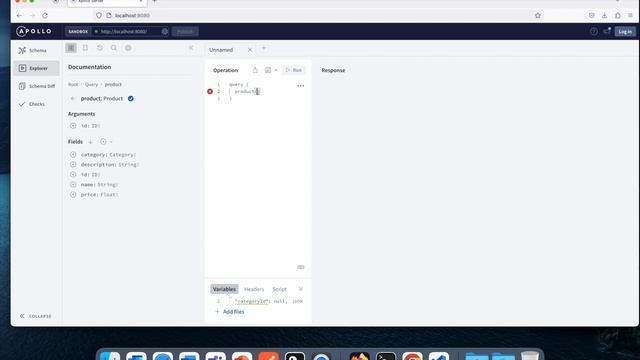Image resolution: width=640 pixels, height=360 pixels.
Task: Add a new operation tab
Action: (264, 49)
